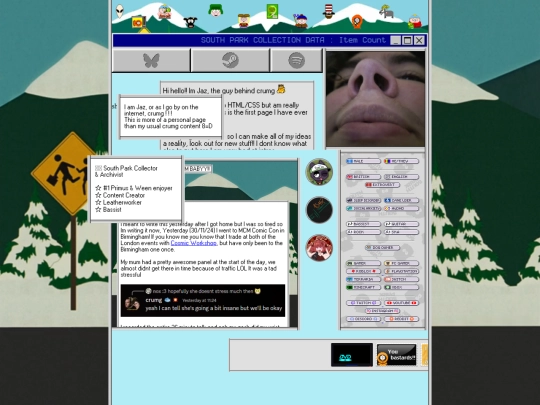The image size is (540, 405).
Task: Click 'Hi hello!! Im Jaz' intro text
Action: click(x=224, y=90)
